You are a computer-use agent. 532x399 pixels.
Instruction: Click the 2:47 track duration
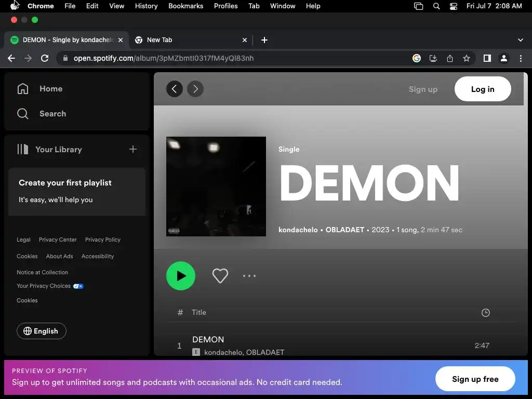[x=482, y=345]
